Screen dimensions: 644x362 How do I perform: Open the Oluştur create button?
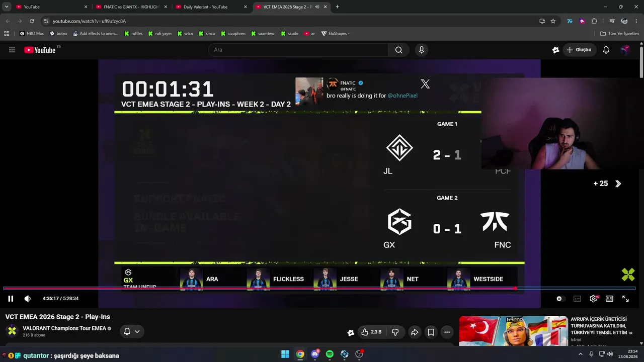tap(579, 50)
